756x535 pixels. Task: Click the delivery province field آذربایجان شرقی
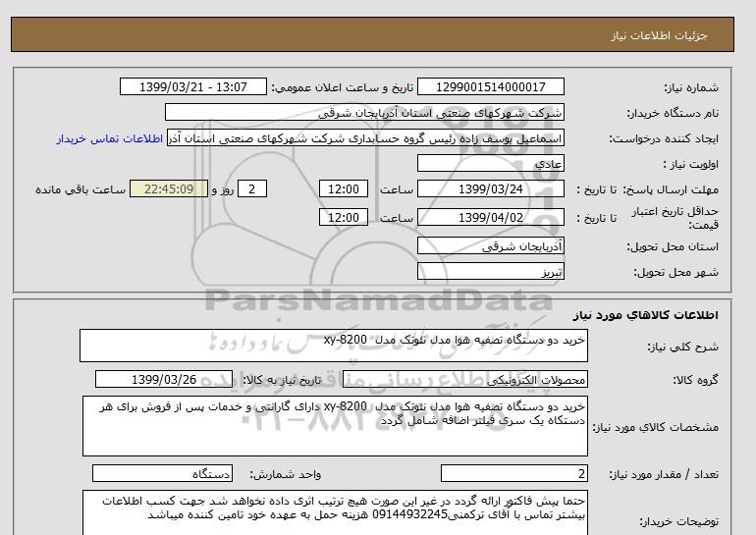pos(490,246)
